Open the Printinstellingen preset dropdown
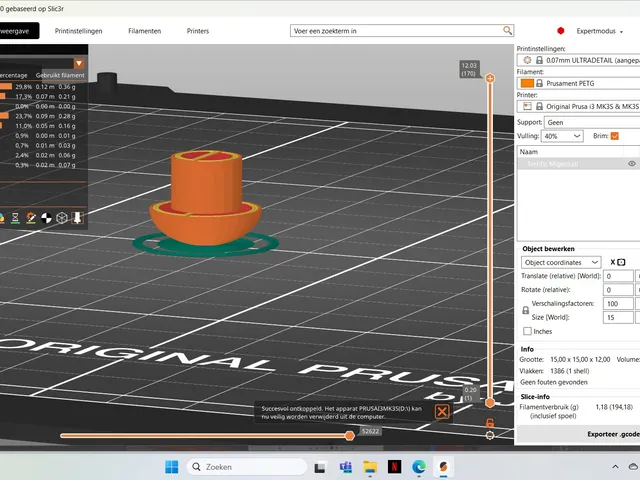Image resolution: width=640 pixels, height=480 pixels. (x=579, y=60)
